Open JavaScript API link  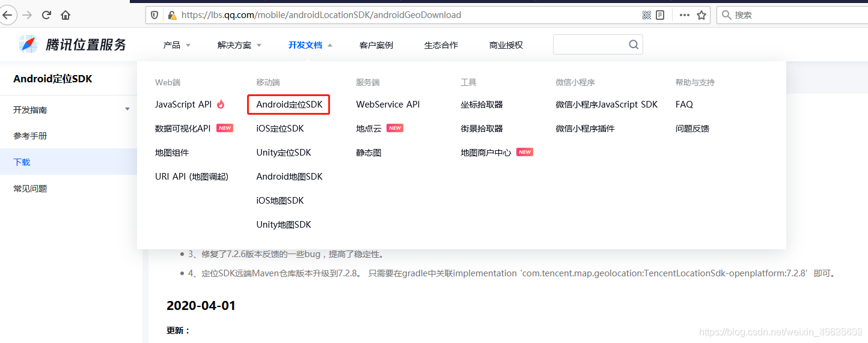[x=183, y=104]
